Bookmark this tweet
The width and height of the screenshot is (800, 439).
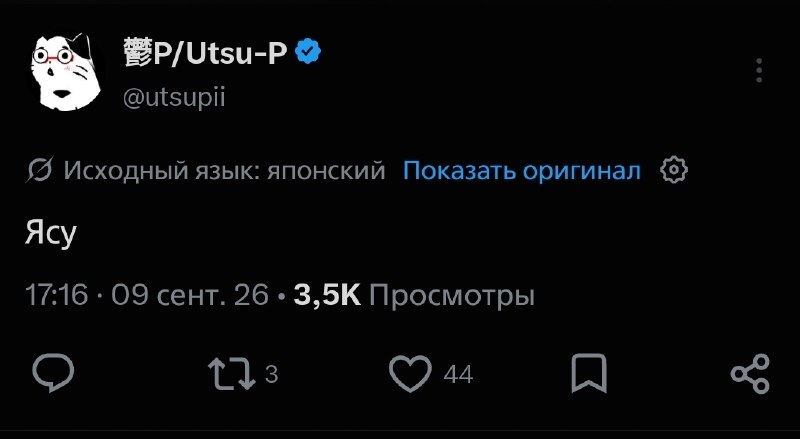pos(589,374)
